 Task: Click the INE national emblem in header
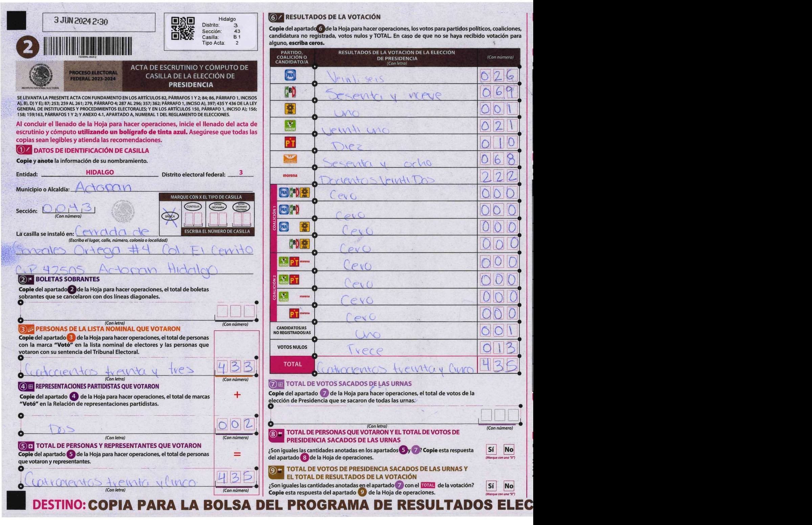click(x=41, y=76)
